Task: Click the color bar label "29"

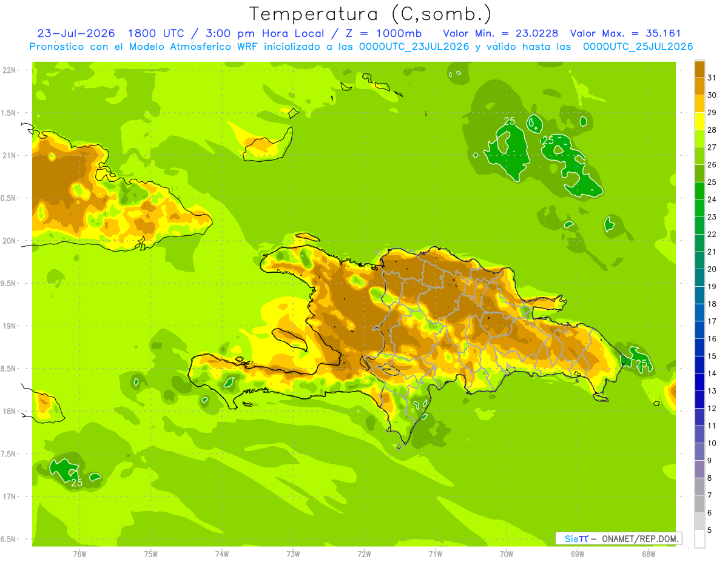Action: [712, 113]
